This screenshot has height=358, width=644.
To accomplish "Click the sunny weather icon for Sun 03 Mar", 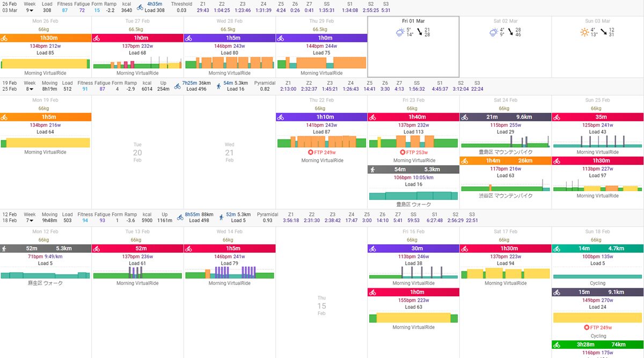I will coord(584,32).
